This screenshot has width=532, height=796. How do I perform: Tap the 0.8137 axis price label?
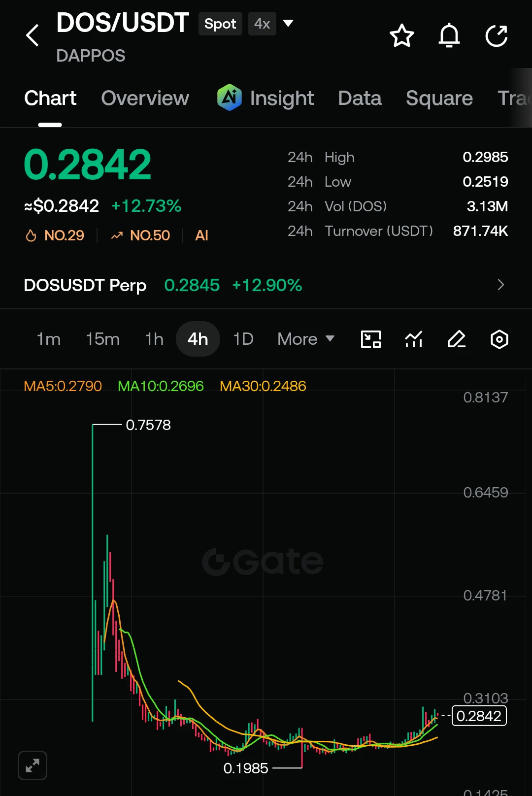tap(485, 397)
